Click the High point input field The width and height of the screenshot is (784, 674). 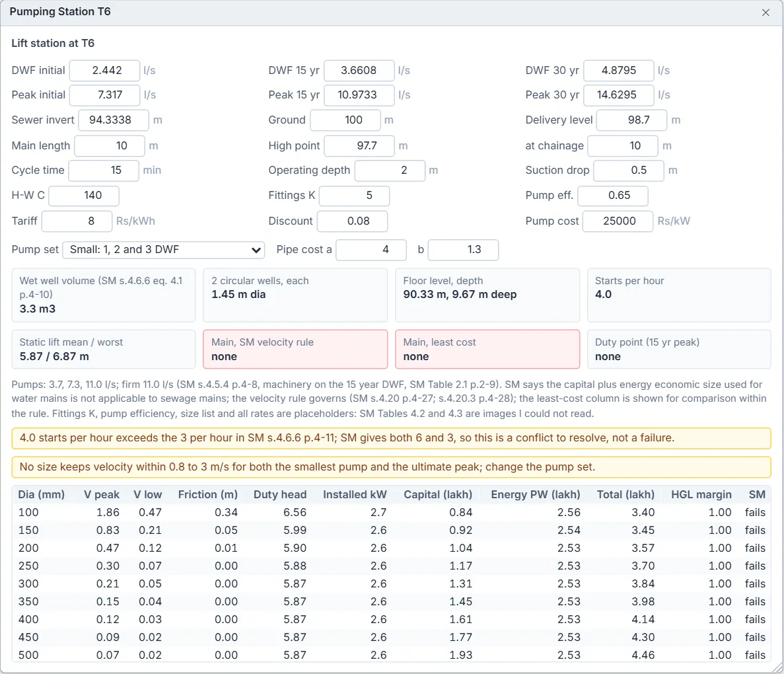point(359,145)
